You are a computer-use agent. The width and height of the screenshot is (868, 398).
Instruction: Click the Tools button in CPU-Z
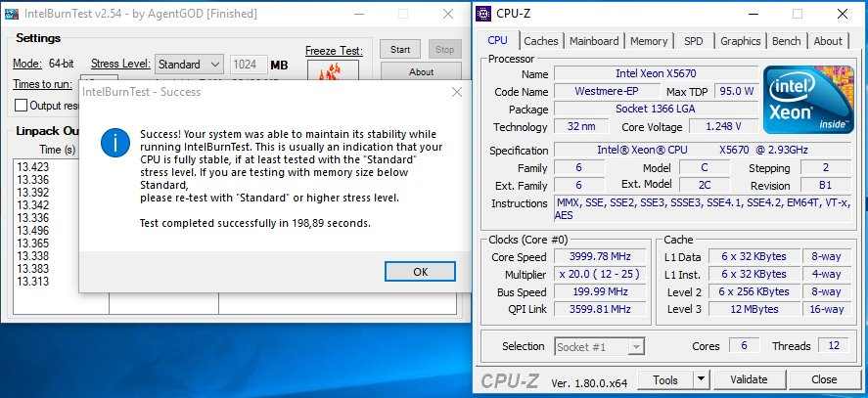coord(664,379)
